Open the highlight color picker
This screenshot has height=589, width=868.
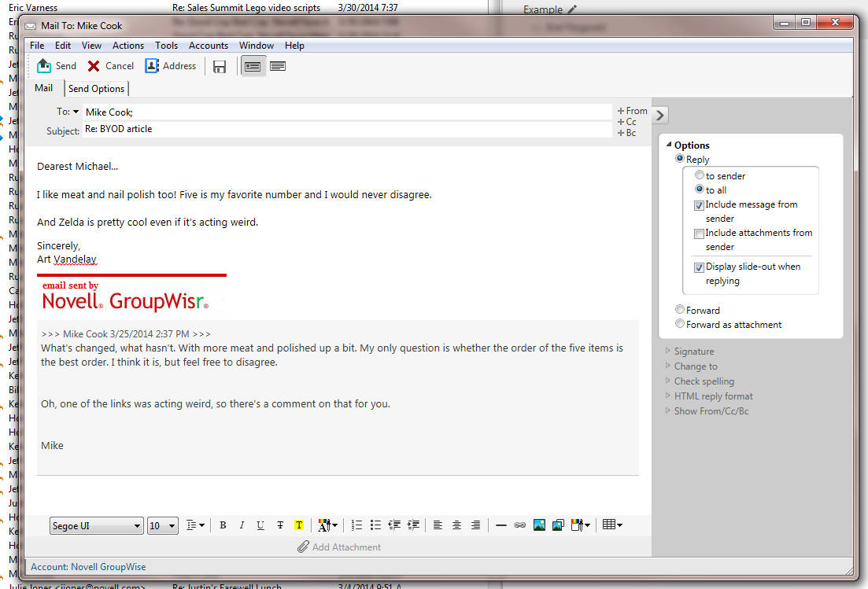point(299,525)
